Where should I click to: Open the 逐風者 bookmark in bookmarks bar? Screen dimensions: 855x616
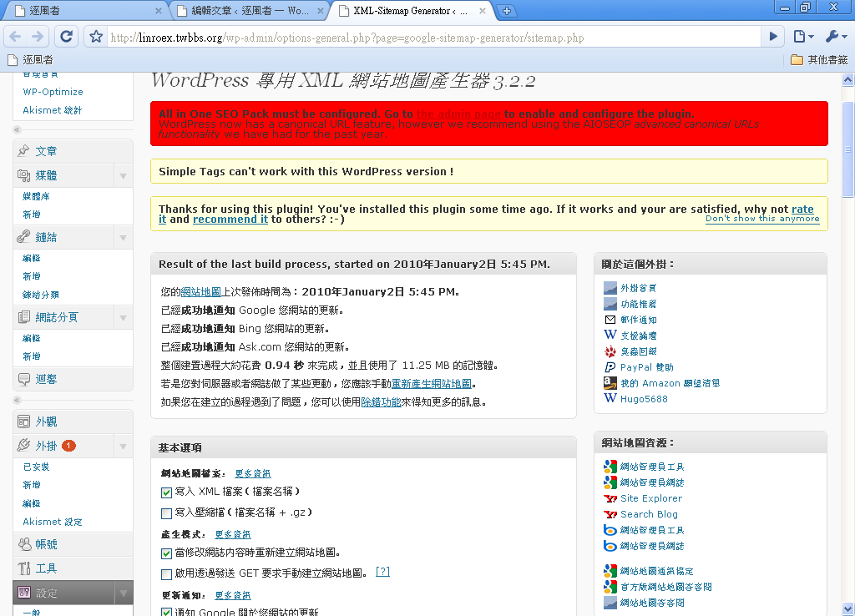(x=31, y=59)
